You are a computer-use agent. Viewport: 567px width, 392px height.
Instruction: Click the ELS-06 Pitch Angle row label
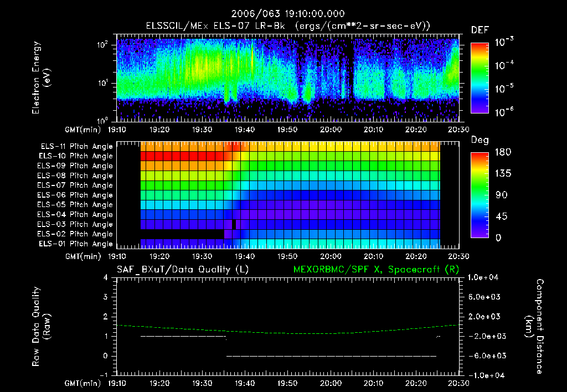(75, 195)
